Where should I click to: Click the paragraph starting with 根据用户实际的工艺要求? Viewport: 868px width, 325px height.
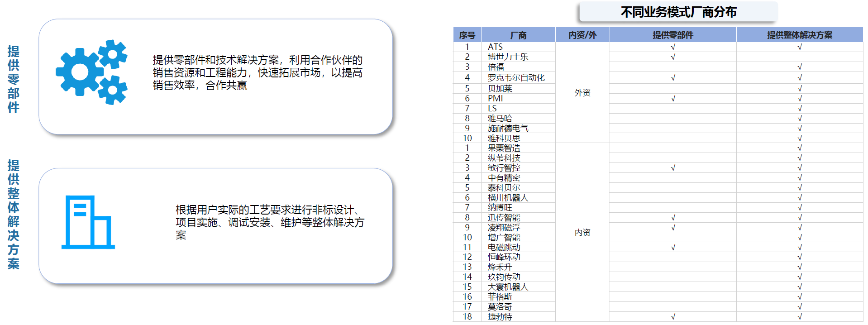pos(270,222)
